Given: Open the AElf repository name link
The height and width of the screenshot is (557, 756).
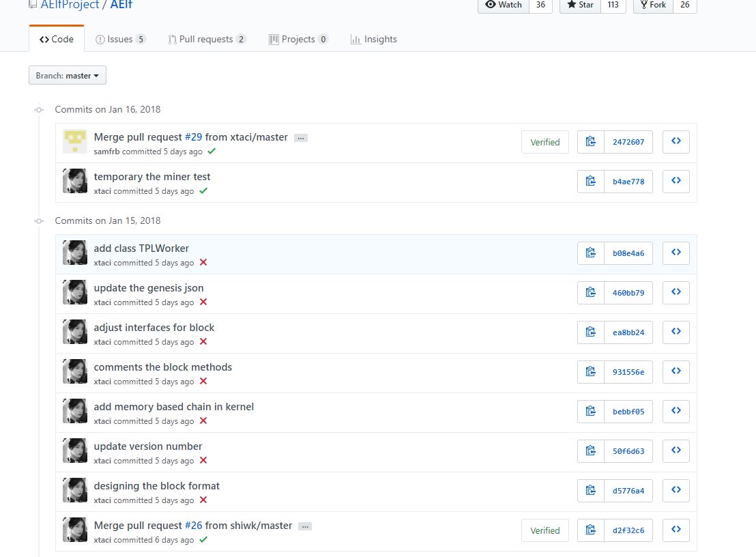Looking at the screenshot, I should (x=121, y=5).
